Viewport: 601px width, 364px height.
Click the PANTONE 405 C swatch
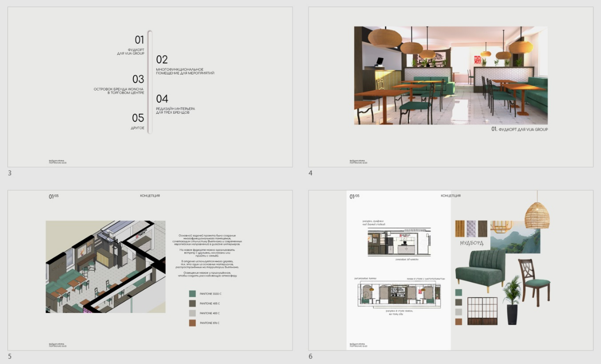coord(192,303)
